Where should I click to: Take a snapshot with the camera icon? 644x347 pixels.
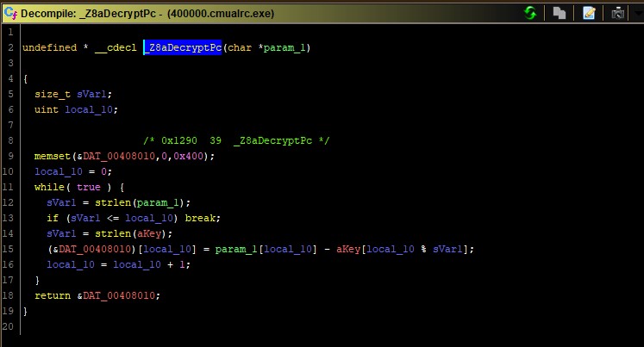[617, 13]
